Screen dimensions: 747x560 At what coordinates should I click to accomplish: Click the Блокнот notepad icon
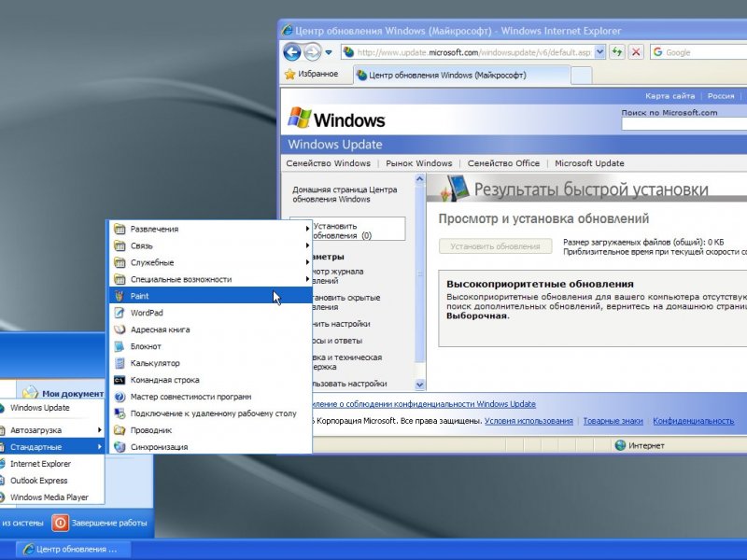(120, 346)
